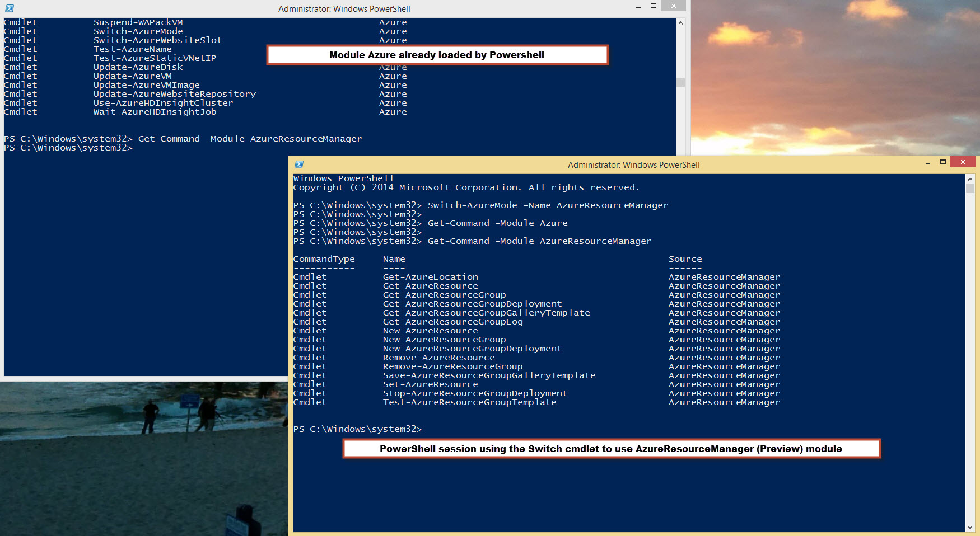Viewport: 980px width, 536px height.
Task: Click 'Test-AzureName' in the back window
Action: tap(133, 49)
